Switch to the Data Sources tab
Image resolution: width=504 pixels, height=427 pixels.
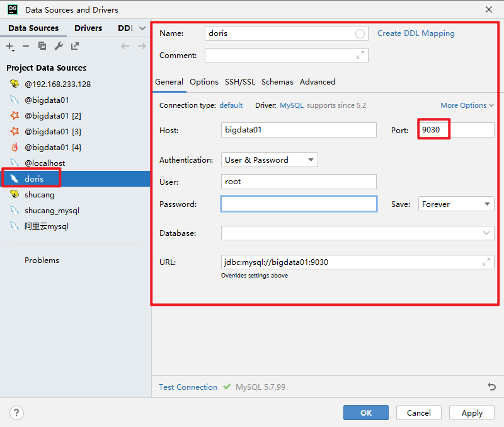tap(33, 28)
